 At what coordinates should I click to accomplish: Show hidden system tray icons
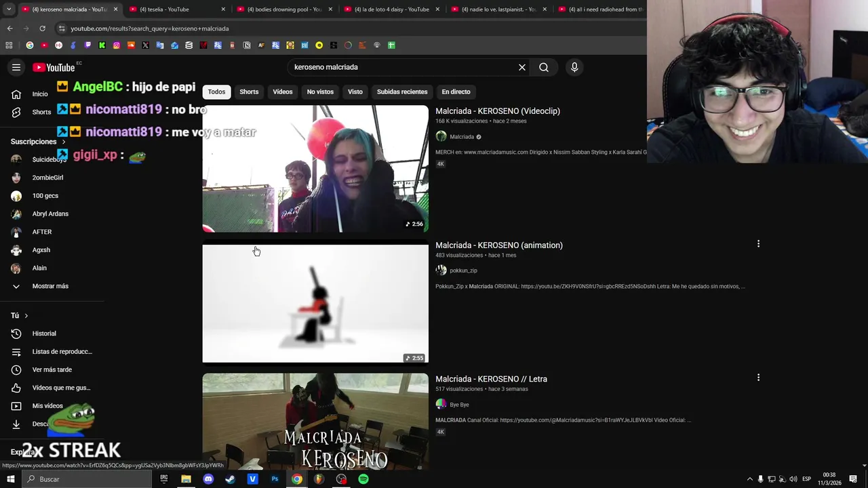[x=749, y=479]
